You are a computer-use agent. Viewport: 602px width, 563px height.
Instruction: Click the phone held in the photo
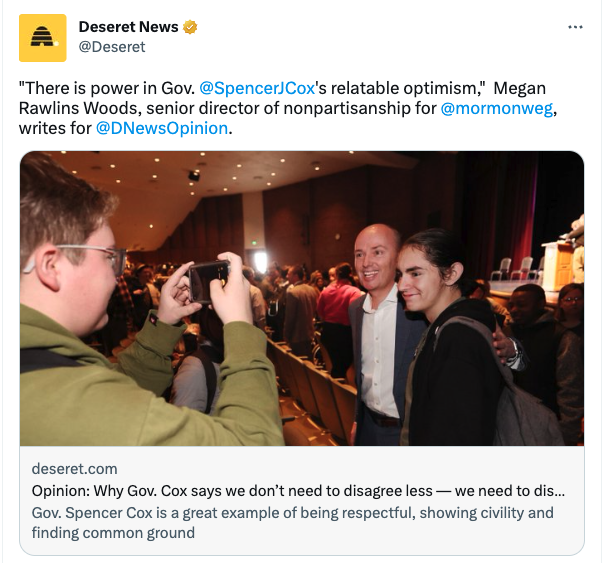coord(209,281)
